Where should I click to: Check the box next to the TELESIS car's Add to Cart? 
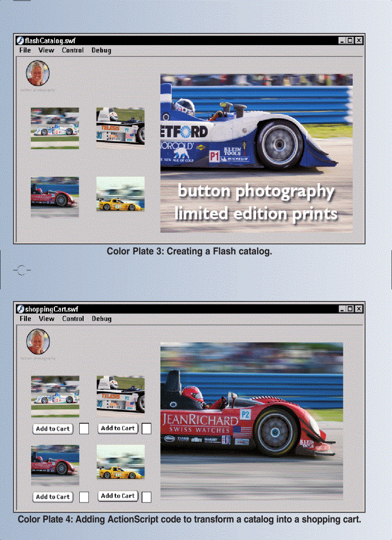[x=147, y=428]
